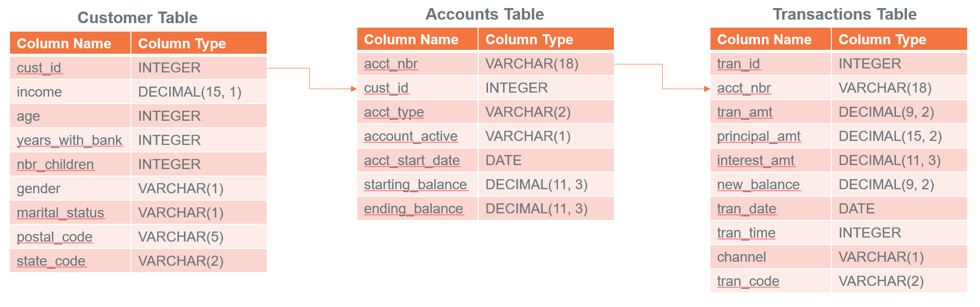Select the channel row name cell
The width and height of the screenshot is (980, 307).
click(741, 257)
